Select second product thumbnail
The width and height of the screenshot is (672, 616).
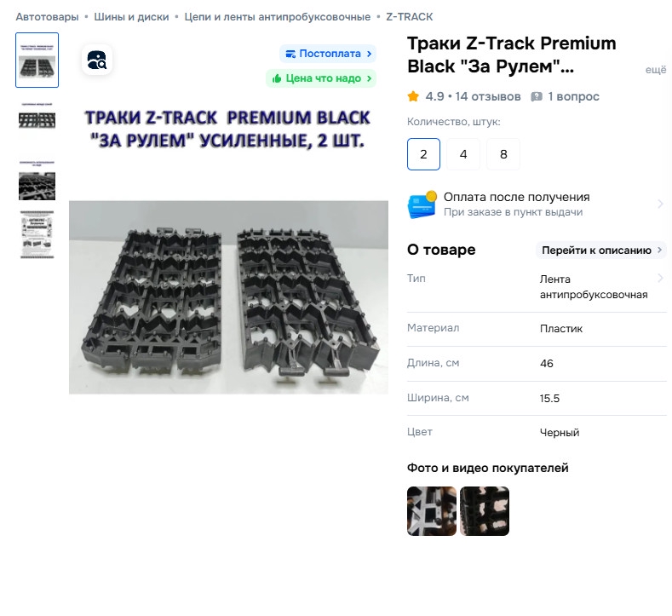point(37,117)
